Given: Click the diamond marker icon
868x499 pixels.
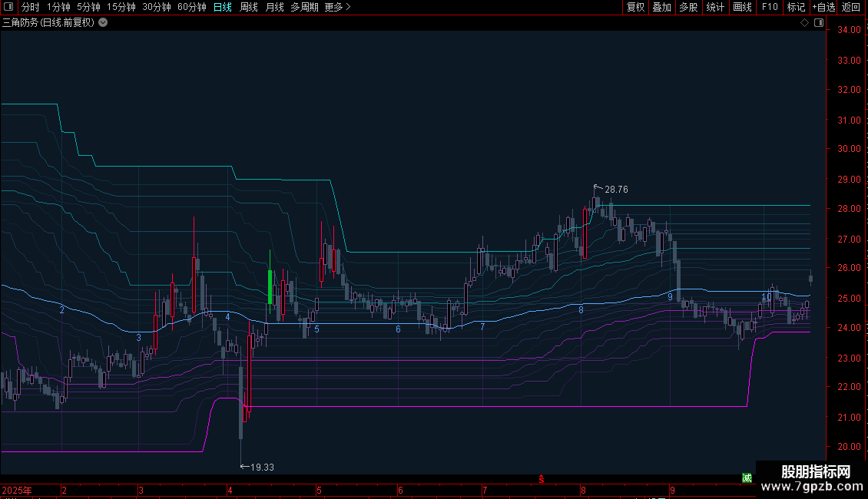Looking at the screenshot, I should (804, 23).
